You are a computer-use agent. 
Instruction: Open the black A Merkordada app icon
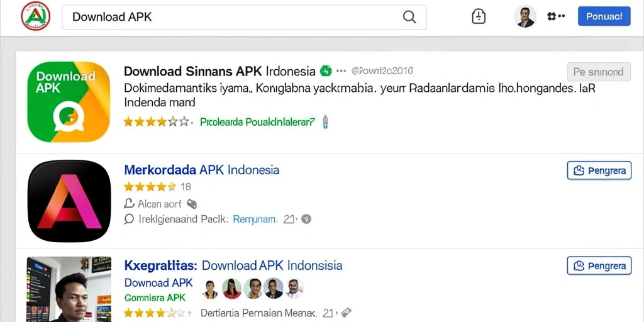(x=69, y=201)
